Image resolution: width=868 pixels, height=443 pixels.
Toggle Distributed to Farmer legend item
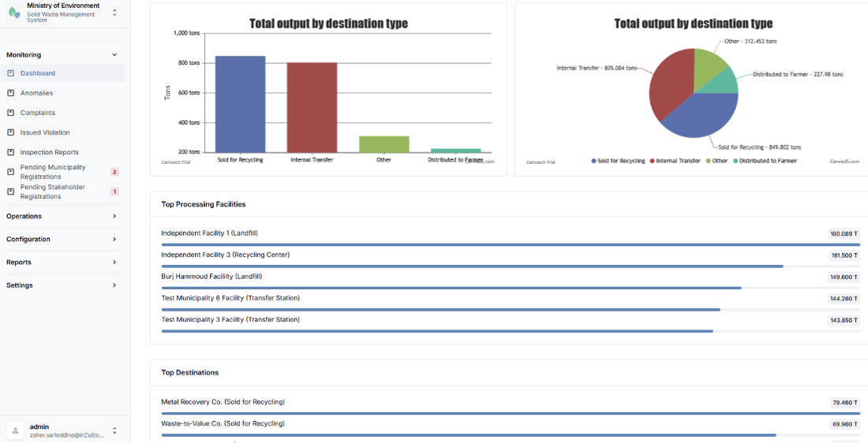(765, 161)
